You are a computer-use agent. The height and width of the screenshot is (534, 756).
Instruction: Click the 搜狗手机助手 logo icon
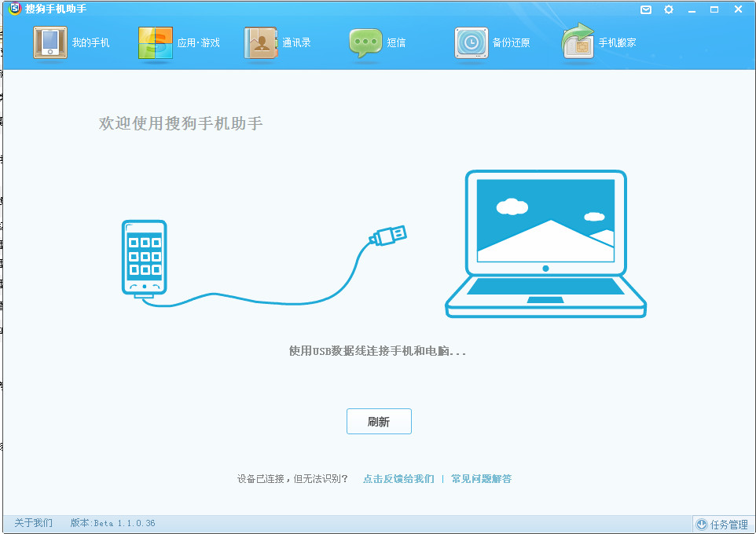(15, 8)
